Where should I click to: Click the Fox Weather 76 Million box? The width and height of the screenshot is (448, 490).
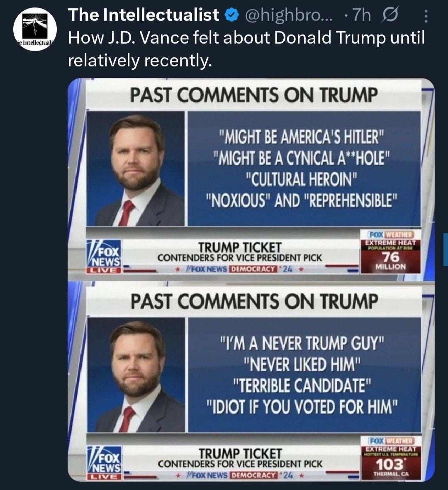click(x=390, y=251)
